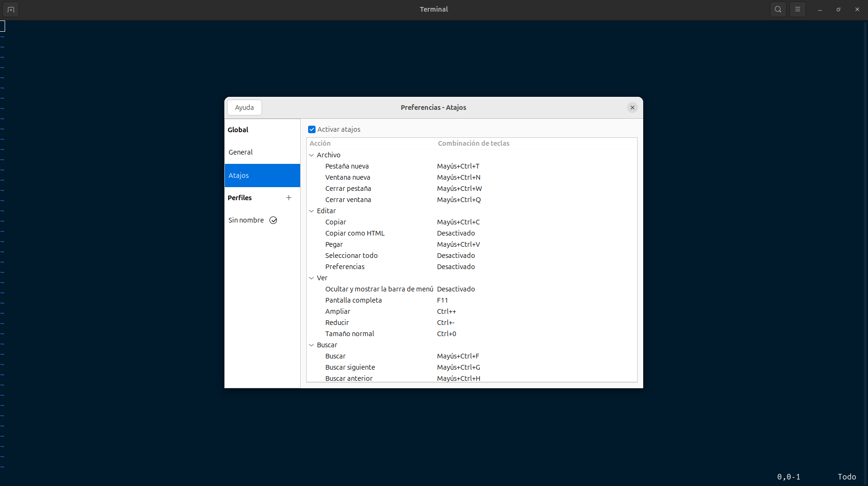Viewport: 868px width, 486px height.
Task: Click the Pantalla completa F11 shortcut
Action: (442, 300)
